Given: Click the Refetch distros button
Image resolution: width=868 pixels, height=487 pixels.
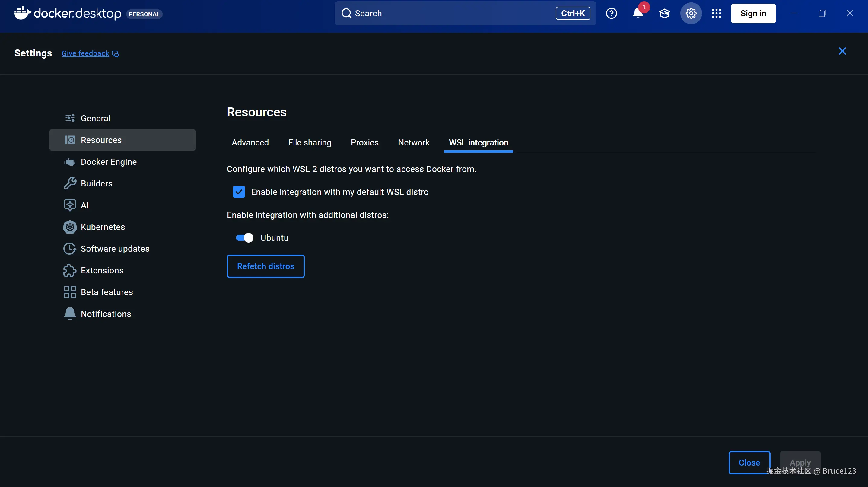Looking at the screenshot, I should coord(265,266).
